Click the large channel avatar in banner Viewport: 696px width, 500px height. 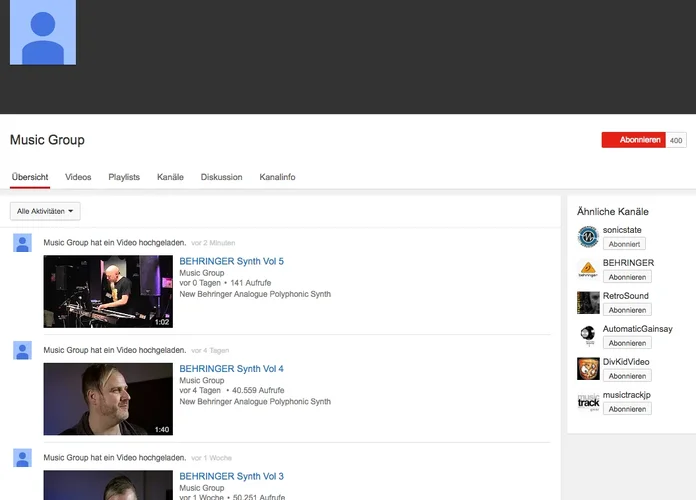point(43,32)
